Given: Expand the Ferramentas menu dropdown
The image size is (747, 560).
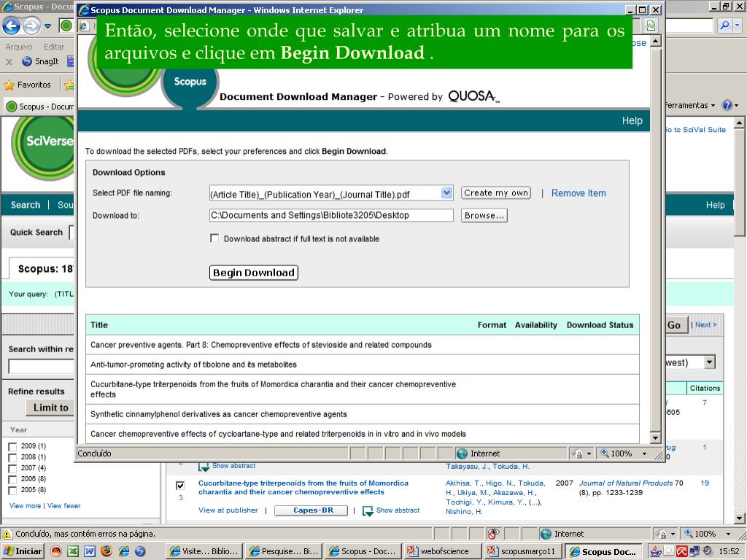Looking at the screenshot, I should [x=690, y=105].
